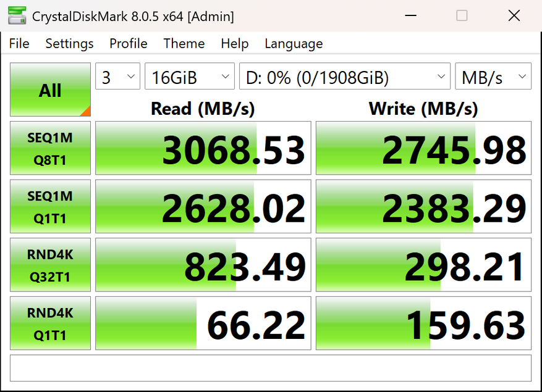Image resolution: width=542 pixels, height=392 pixels.
Task: Open the MB/s unit dropdown
Action: coord(493,76)
